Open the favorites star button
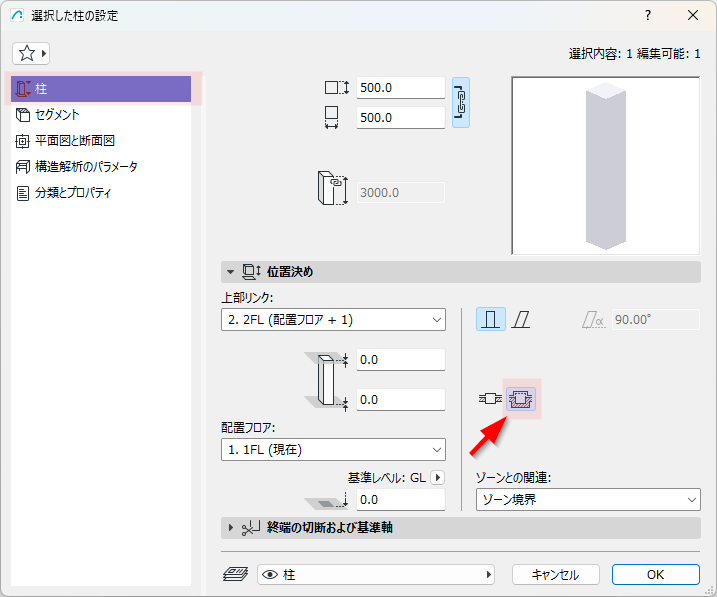The width and height of the screenshot is (717, 597). pos(31,53)
